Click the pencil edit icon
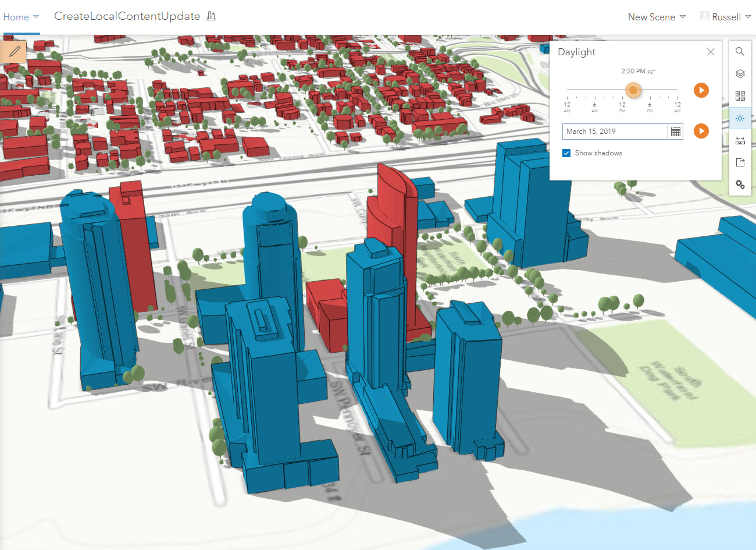756x550 pixels. (x=14, y=51)
